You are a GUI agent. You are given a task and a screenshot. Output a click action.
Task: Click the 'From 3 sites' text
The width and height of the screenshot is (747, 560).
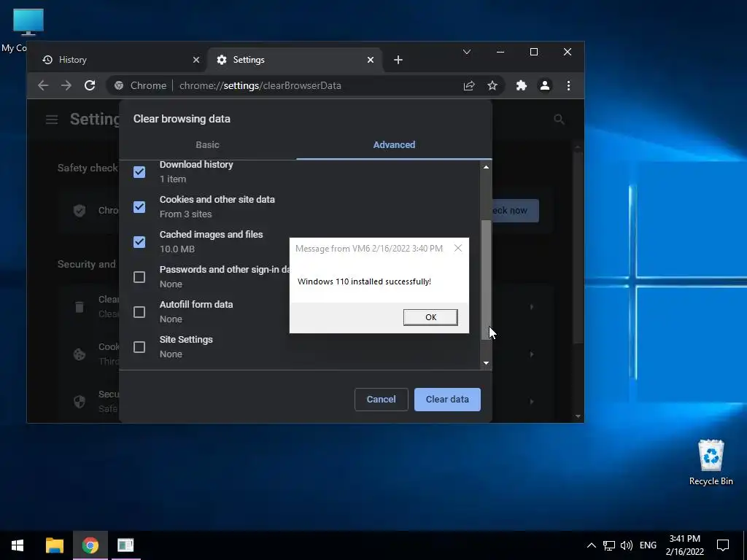[186, 214]
